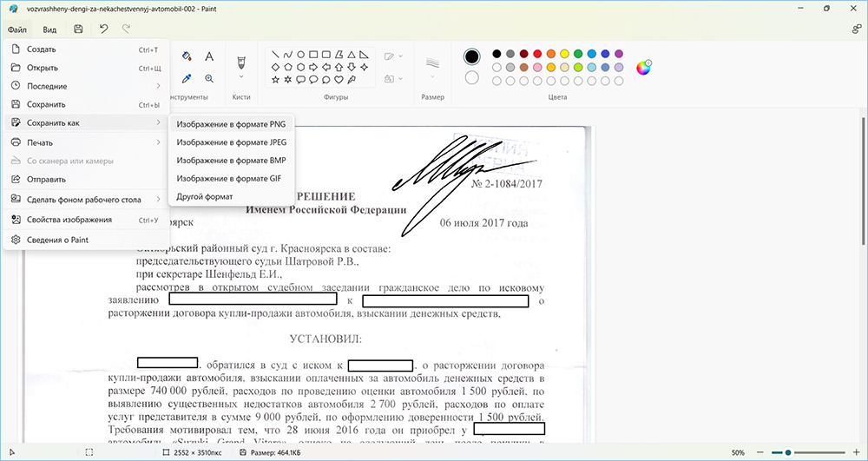Select the Text tool
Viewport: 868px width, 461px height.
[x=209, y=56]
